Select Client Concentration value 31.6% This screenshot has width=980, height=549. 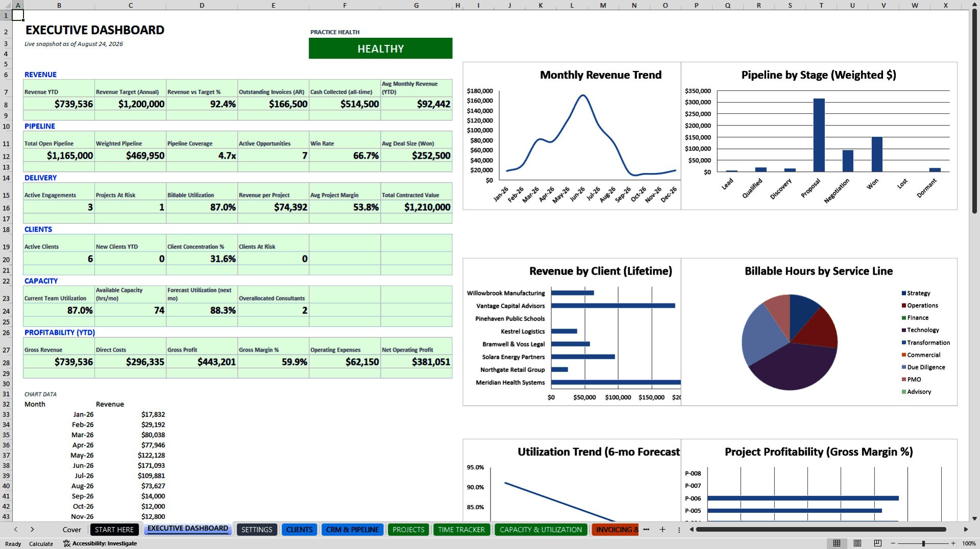click(202, 259)
